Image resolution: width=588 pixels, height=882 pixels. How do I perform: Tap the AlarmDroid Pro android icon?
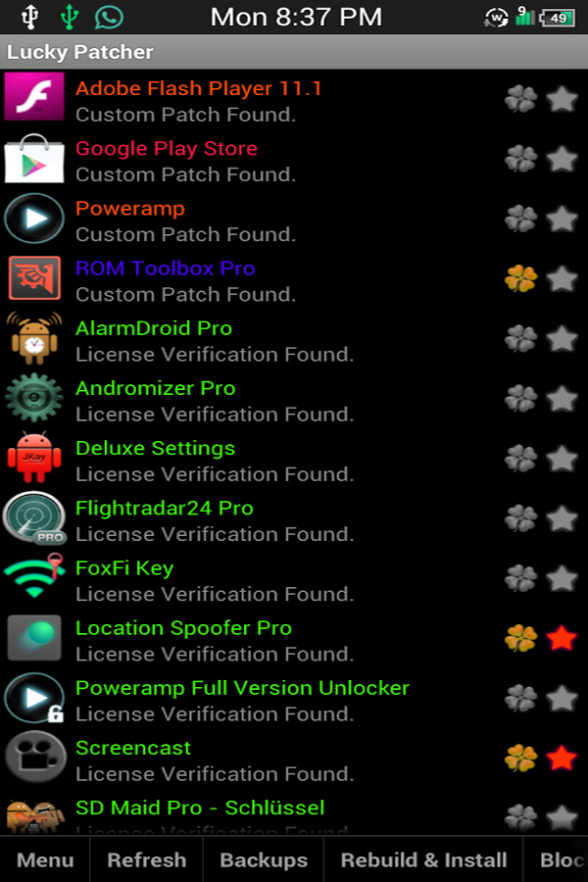click(34, 339)
